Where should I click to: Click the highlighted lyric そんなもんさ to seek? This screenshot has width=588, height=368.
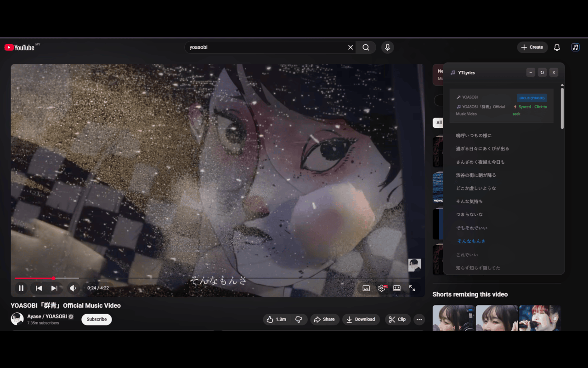[470, 241]
